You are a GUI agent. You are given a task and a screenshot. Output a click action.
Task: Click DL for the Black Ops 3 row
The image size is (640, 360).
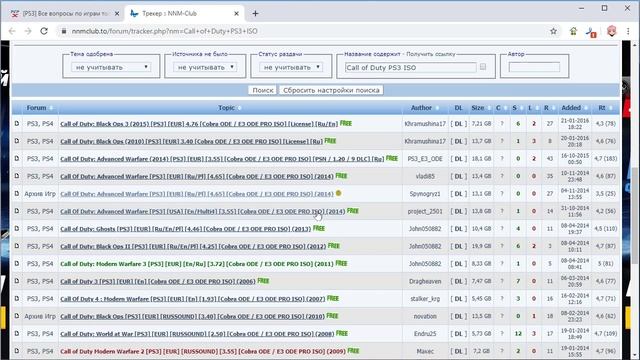pyautogui.click(x=458, y=124)
